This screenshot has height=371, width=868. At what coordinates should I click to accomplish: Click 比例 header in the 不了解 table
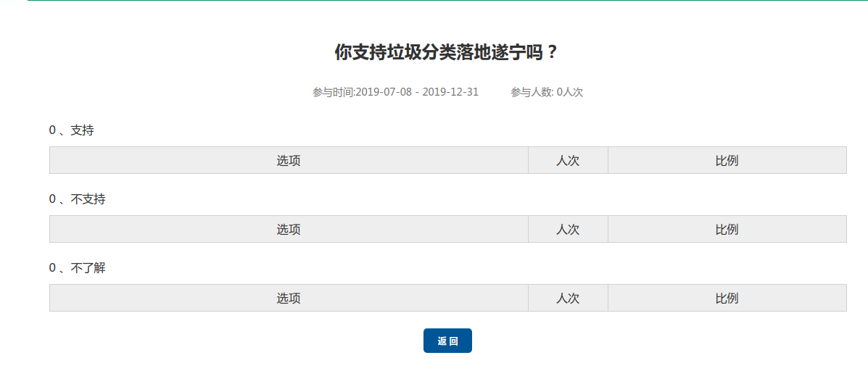(727, 299)
